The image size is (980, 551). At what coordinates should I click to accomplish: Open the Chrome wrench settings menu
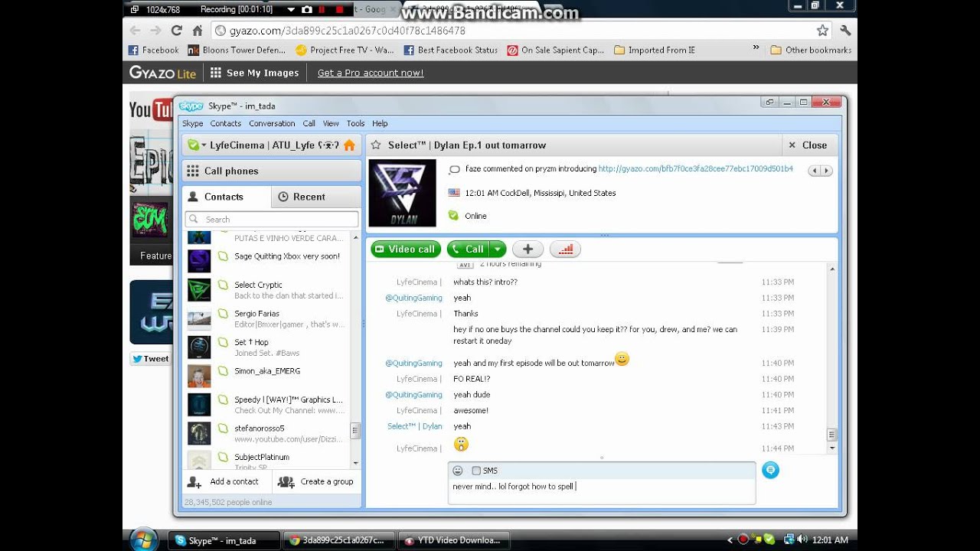(845, 31)
